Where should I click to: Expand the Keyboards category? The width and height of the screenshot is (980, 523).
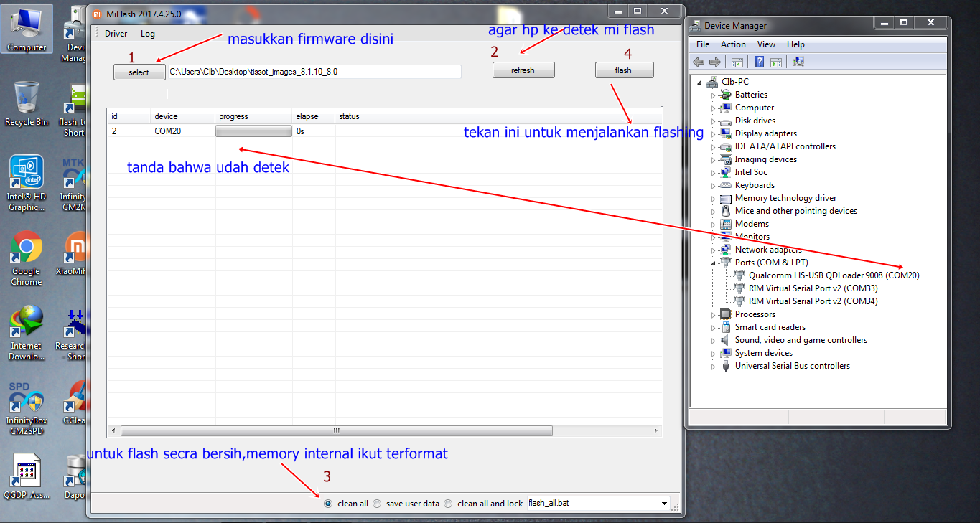tap(714, 185)
